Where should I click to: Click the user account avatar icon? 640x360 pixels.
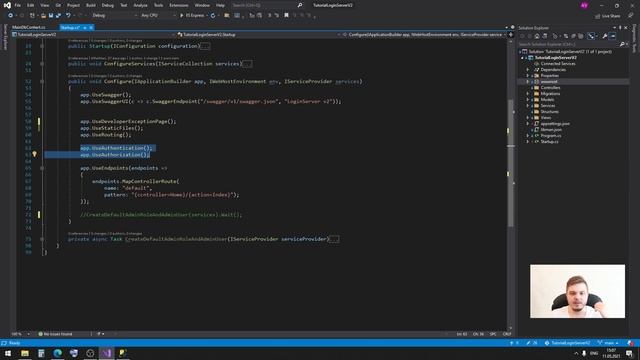tap(584, 5)
